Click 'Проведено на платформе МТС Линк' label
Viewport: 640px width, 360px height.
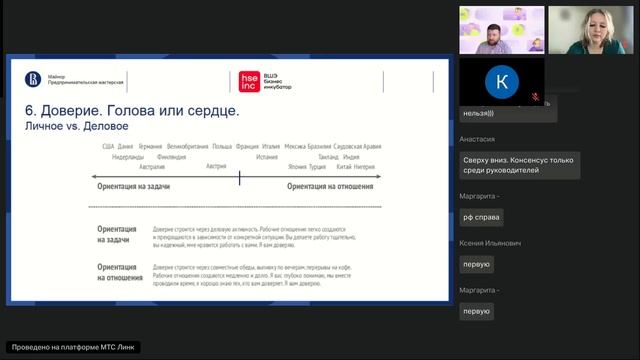point(73,347)
